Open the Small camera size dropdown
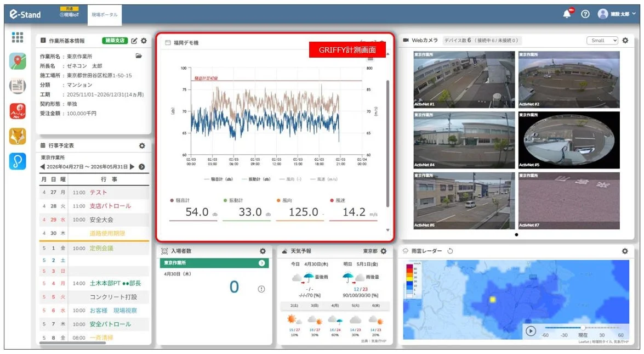This screenshot has height=354, width=644. (x=602, y=40)
